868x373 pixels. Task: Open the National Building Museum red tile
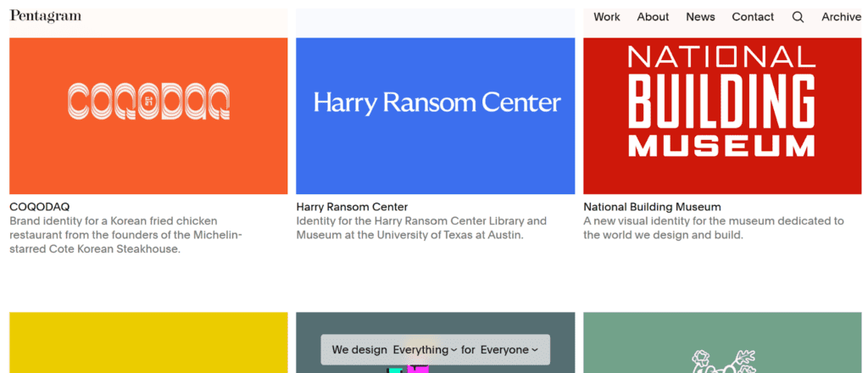(721, 103)
